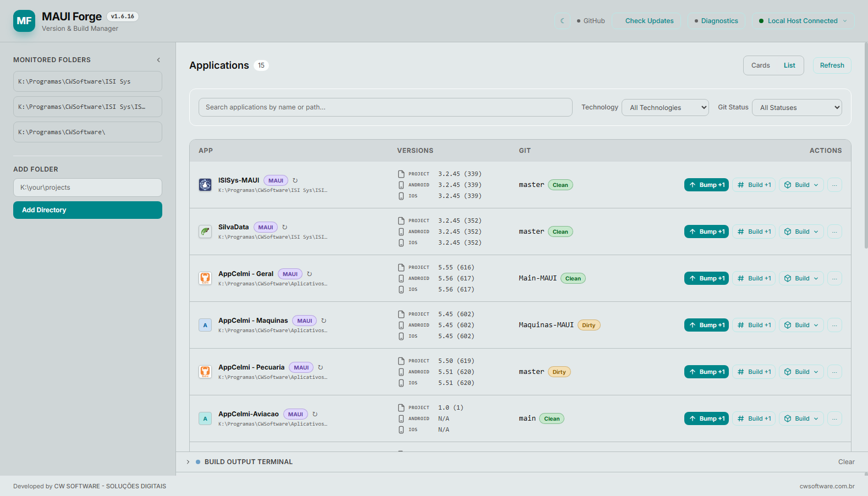Open more actions for AppCelmi - Geral
This screenshot has width=868, height=496.
pos(834,278)
